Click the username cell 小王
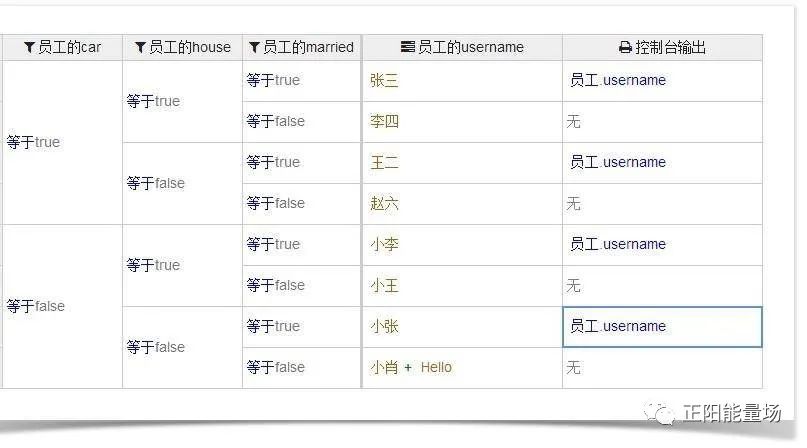 384,285
